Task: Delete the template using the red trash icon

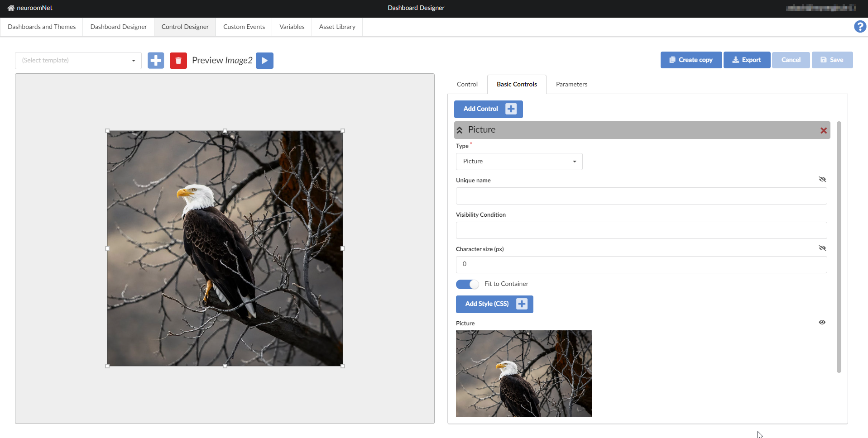Action: pyautogui.click(x=178, y=60)
